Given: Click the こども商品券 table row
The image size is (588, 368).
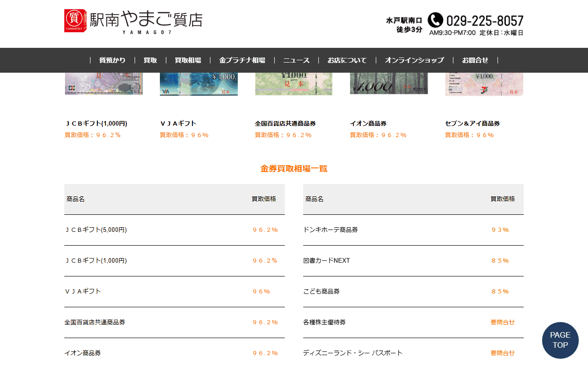Looking at the screenshot, I should pyautogui.click(x=413, y=292).
